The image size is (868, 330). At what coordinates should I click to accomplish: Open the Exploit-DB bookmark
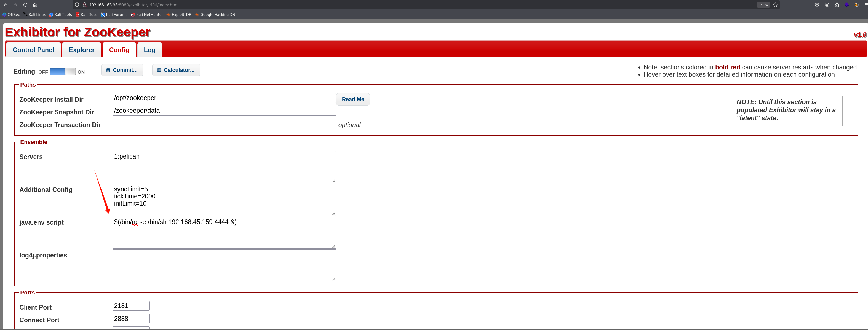pyautogui.click(x=179, y=15)
